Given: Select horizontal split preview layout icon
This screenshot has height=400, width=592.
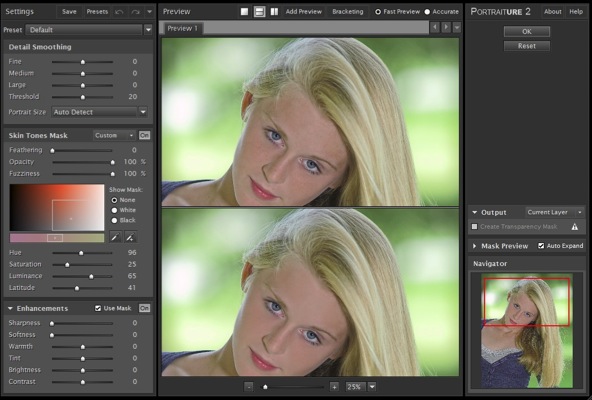Looking at the screenshot, I should [259, 12].
